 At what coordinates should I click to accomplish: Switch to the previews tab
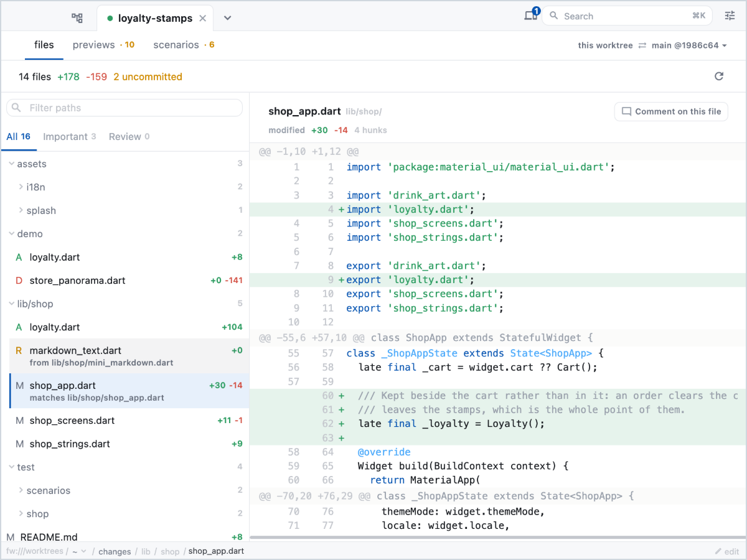[x=103, y=45]
